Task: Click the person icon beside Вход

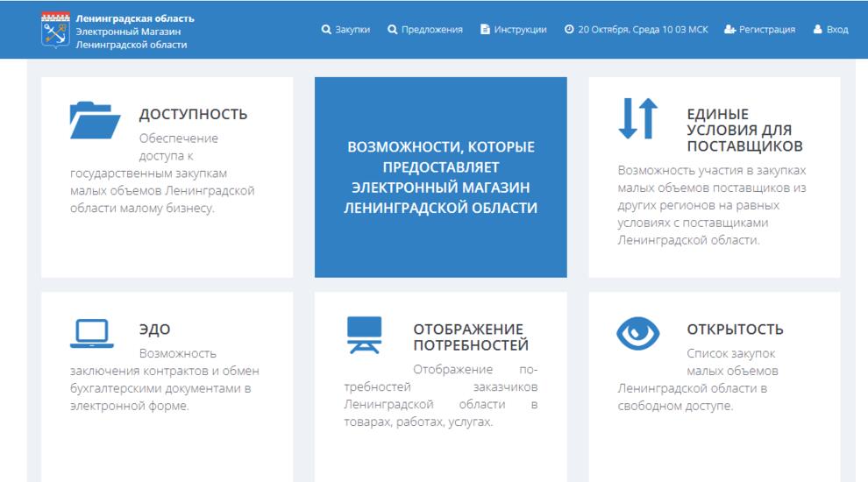Action: pos(817,29)
